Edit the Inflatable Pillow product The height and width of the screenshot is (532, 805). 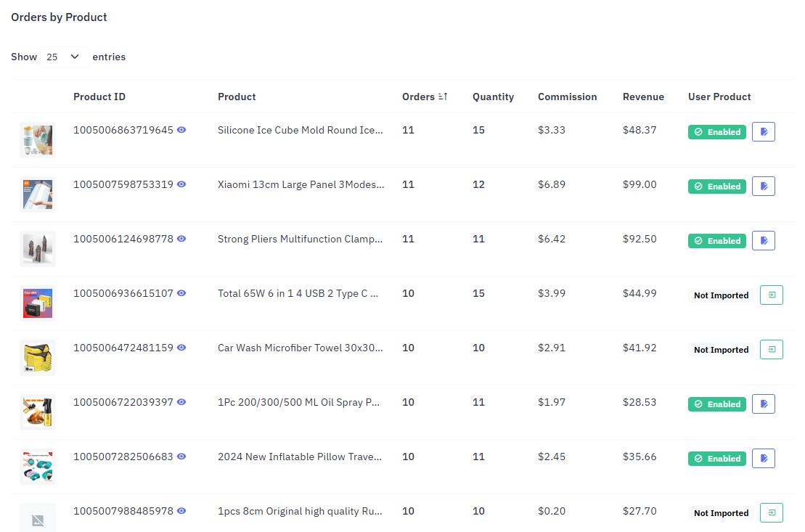pyautogui.click(x=764, y=459)
